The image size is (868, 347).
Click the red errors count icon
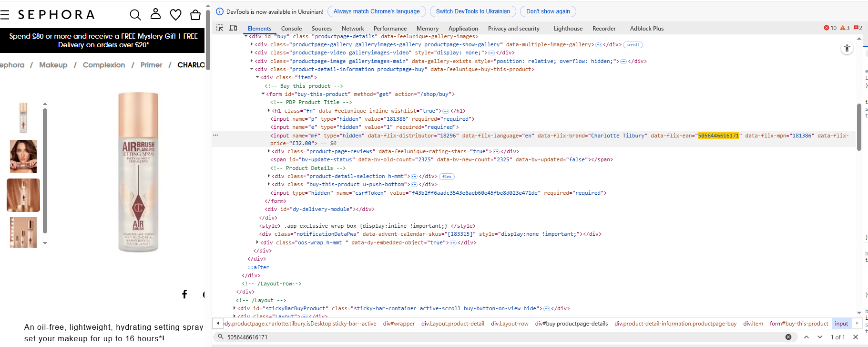(827, 28)
